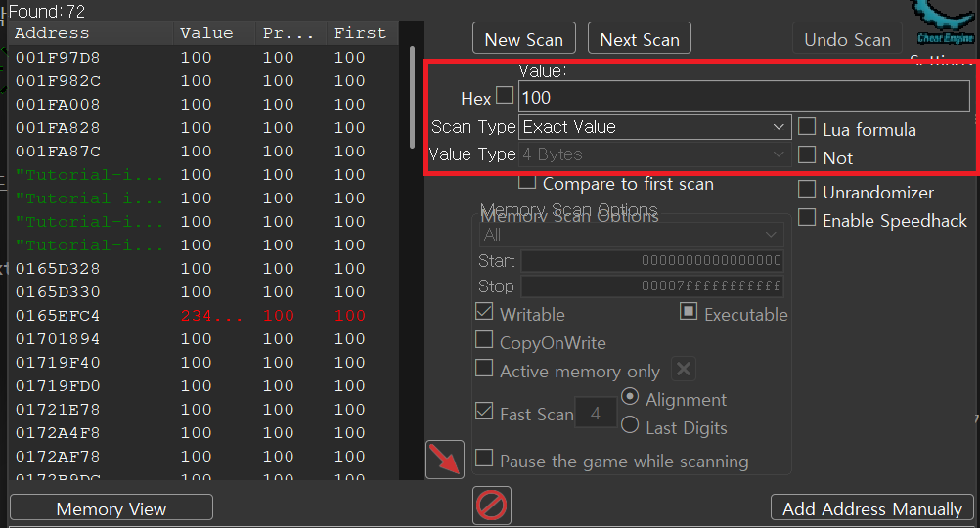
Task: Open the Memory View button
Action: pos(111,508)
